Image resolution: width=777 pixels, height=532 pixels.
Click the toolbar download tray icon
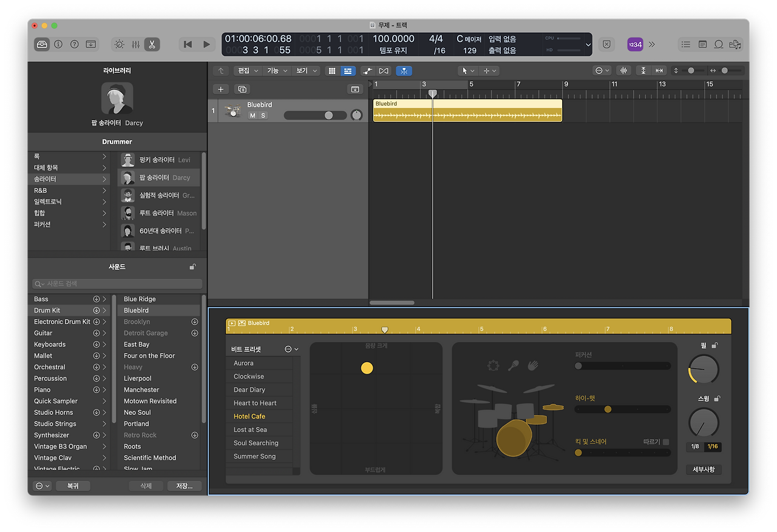pos(91,44)
